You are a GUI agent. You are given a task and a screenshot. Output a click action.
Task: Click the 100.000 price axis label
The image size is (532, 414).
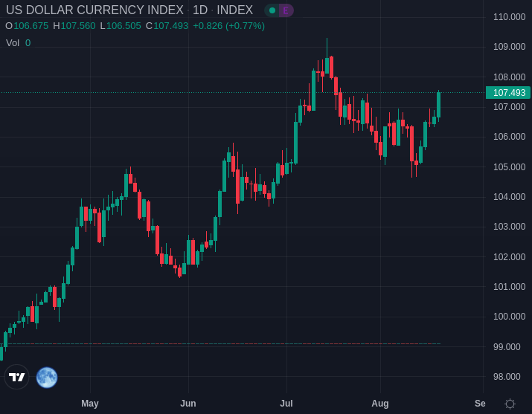pyautogui.click(x=509, y=317)
